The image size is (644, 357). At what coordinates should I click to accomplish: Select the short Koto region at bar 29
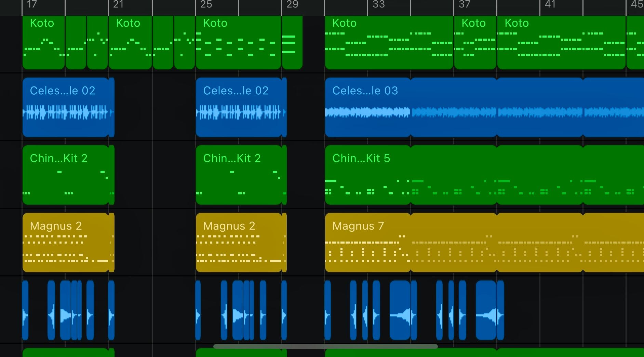click(x=292, y=43)
